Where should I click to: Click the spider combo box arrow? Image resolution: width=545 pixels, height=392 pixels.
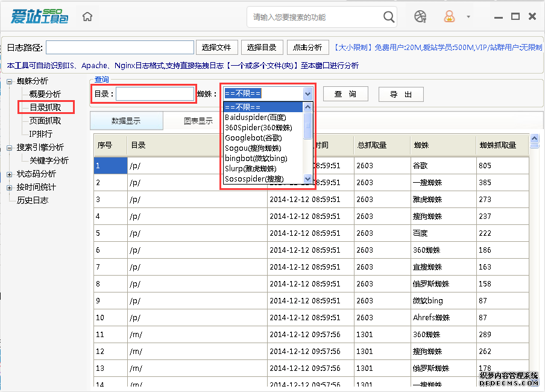point(308,93)
